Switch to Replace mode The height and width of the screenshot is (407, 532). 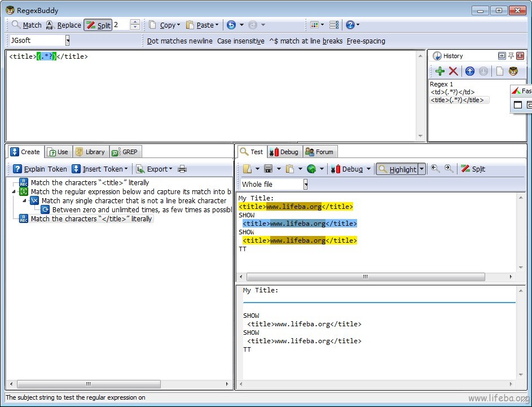[x=64, y=25]
